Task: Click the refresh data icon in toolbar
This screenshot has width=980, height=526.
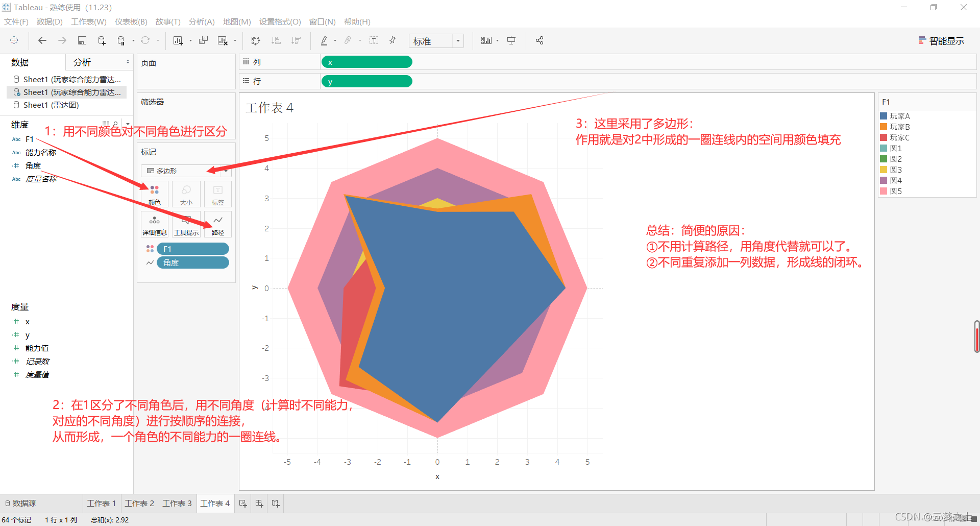Action: coord(145,40)
